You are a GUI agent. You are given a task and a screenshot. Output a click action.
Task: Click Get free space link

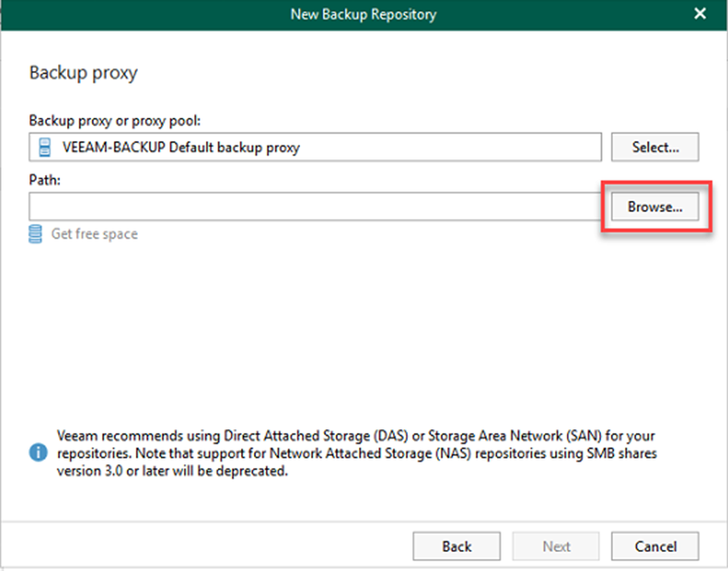point(94,234)
